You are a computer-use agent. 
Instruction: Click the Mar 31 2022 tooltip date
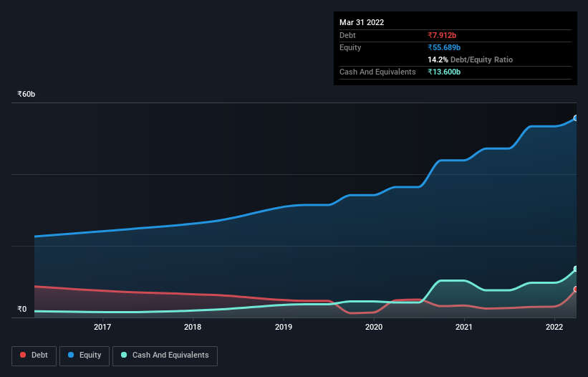(362, 22)
